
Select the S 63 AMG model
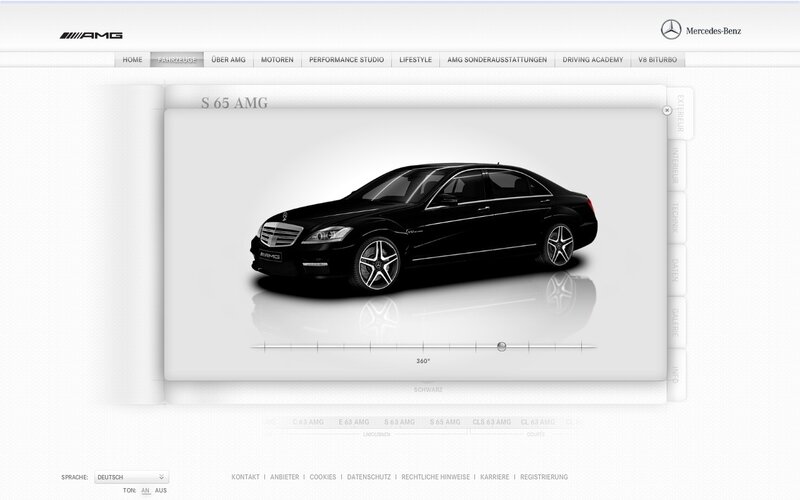(399, 422)
